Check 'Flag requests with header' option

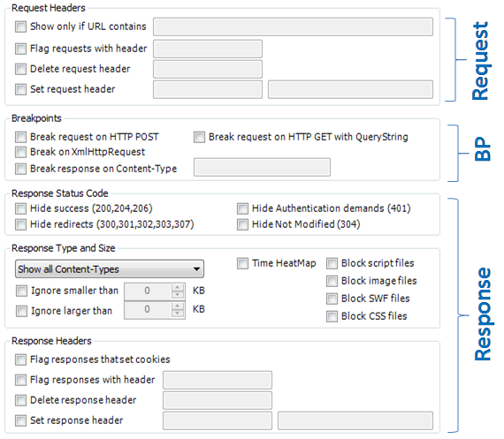pyautogui.click(x=20, y=49)
